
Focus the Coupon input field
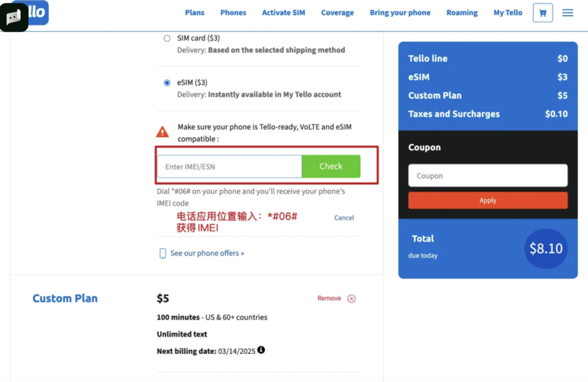[x=488, y=175]
